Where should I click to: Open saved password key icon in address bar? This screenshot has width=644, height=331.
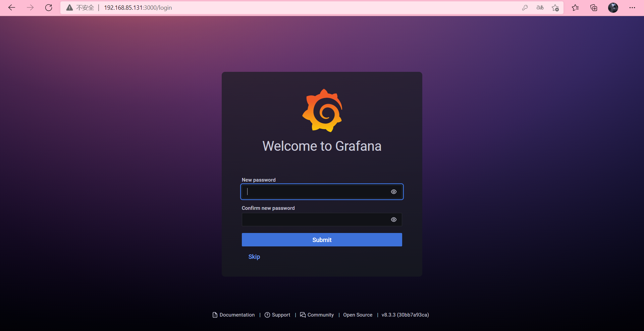point(525,8)
